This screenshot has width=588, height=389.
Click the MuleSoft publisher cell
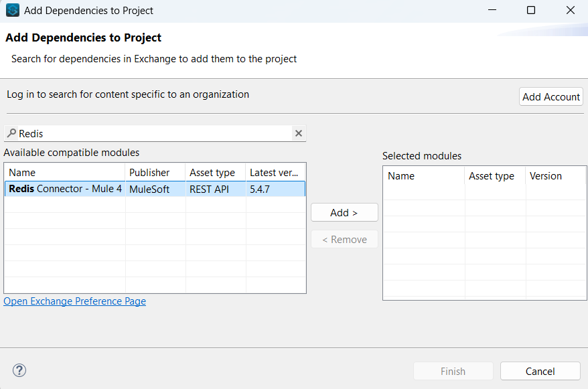point(155,189)
